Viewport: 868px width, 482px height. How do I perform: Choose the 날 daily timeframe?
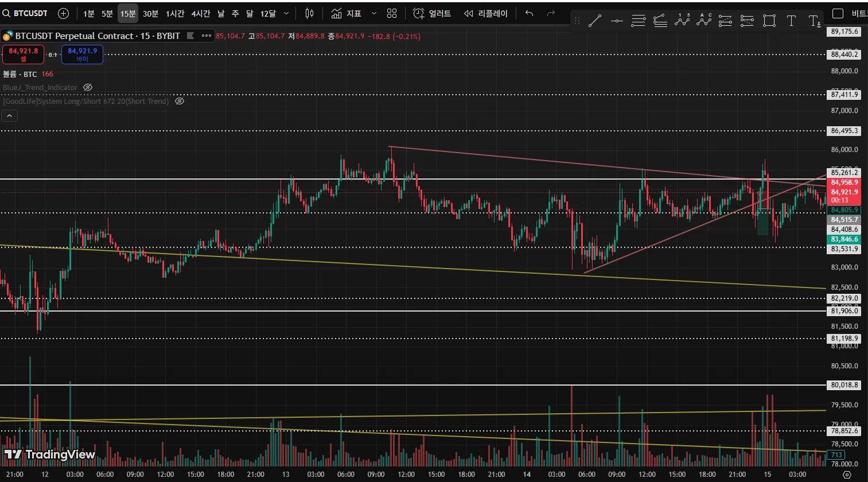coord(221,13)
